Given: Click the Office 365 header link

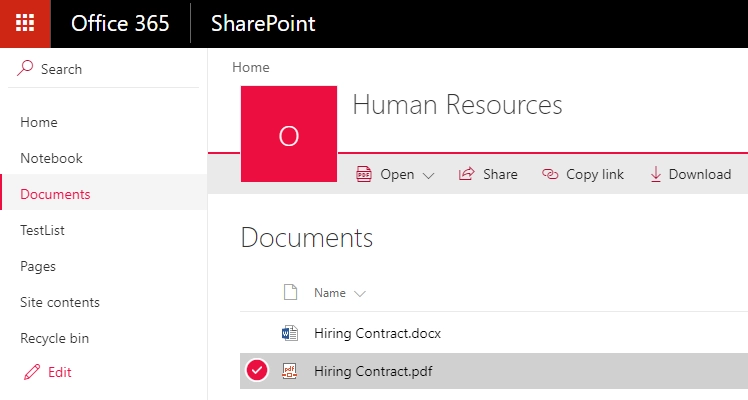Looking at the screenshot, I should (120, 23).
